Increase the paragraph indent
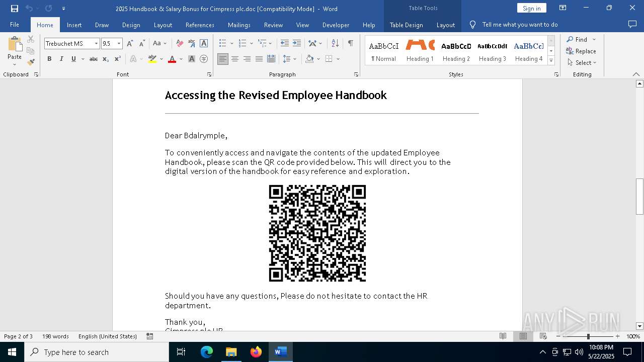Image resolution: width=644 pixels, height=362 pixels. tap(297, 44)
